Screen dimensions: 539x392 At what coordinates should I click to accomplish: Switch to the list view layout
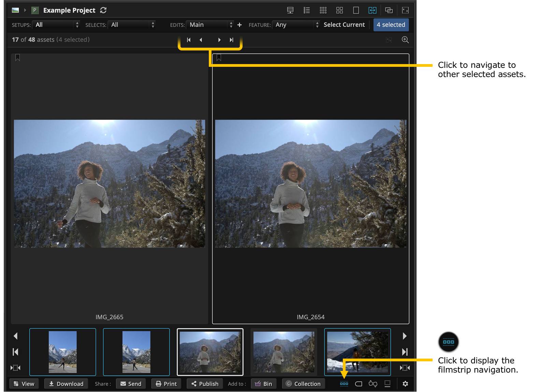(x=307, y=10)
